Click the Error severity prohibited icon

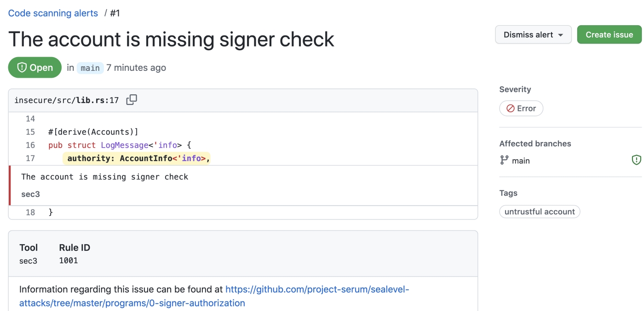point(510,109)
